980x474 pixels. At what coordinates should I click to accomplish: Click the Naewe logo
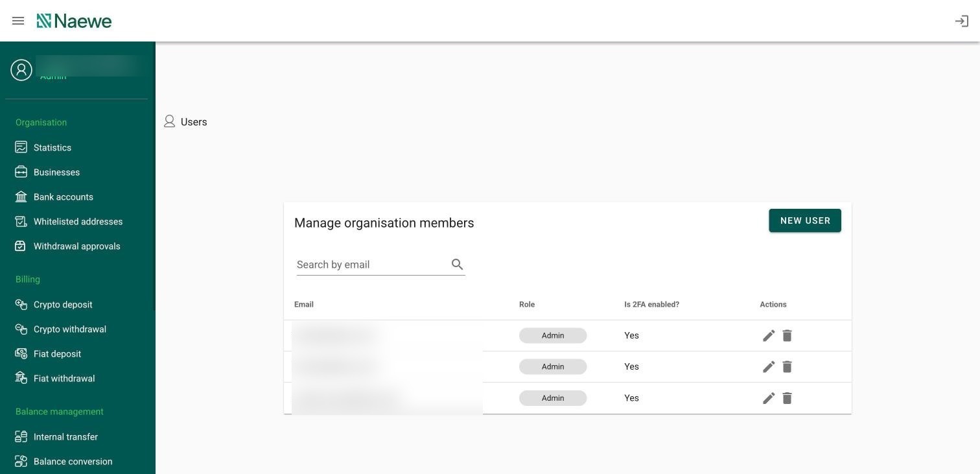click(x=74, y=21)
